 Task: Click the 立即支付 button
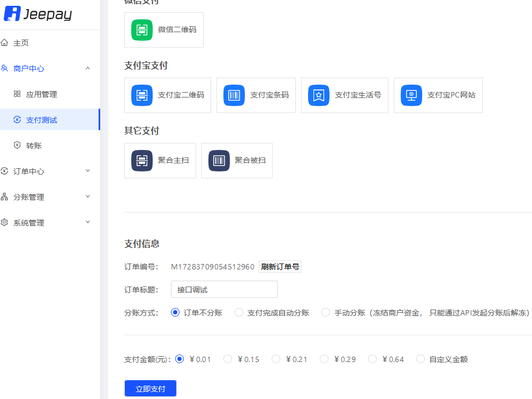click(x=150, y=388)
